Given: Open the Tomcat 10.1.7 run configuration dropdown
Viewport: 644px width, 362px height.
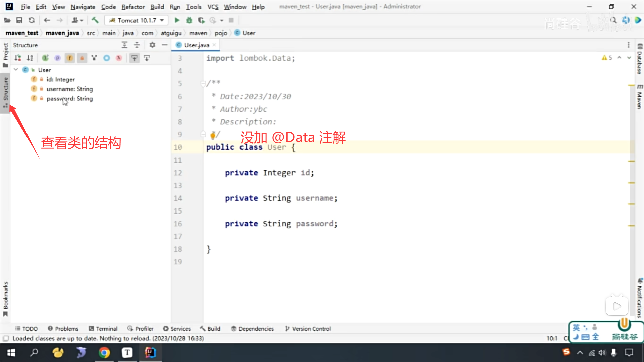Looking at the screenshot, I should click(x=137, y=20).
